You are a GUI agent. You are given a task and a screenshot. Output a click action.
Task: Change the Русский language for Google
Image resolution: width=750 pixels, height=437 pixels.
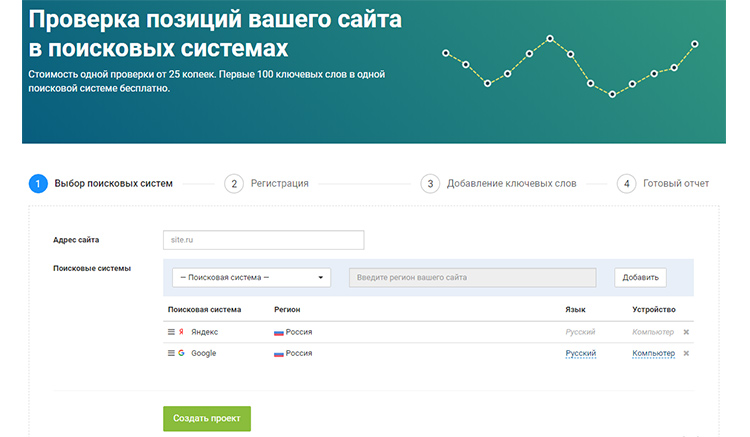[x=580, y=353]
